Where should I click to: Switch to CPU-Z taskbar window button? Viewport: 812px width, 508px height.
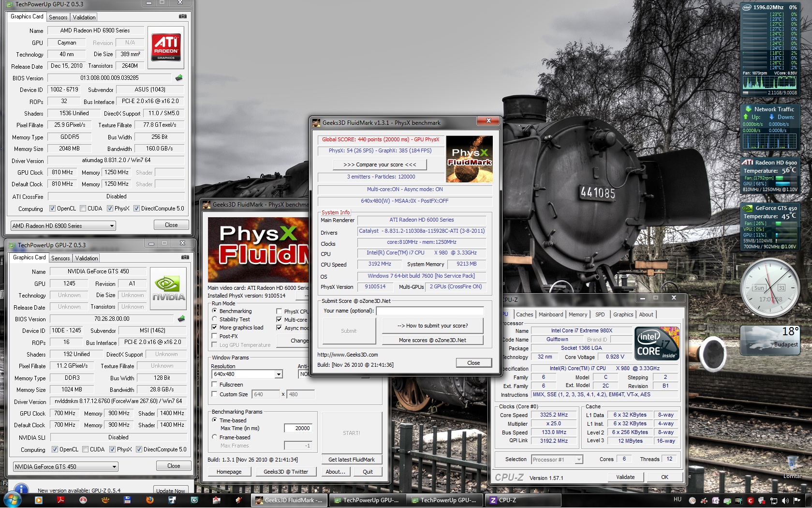click(524, 500)
